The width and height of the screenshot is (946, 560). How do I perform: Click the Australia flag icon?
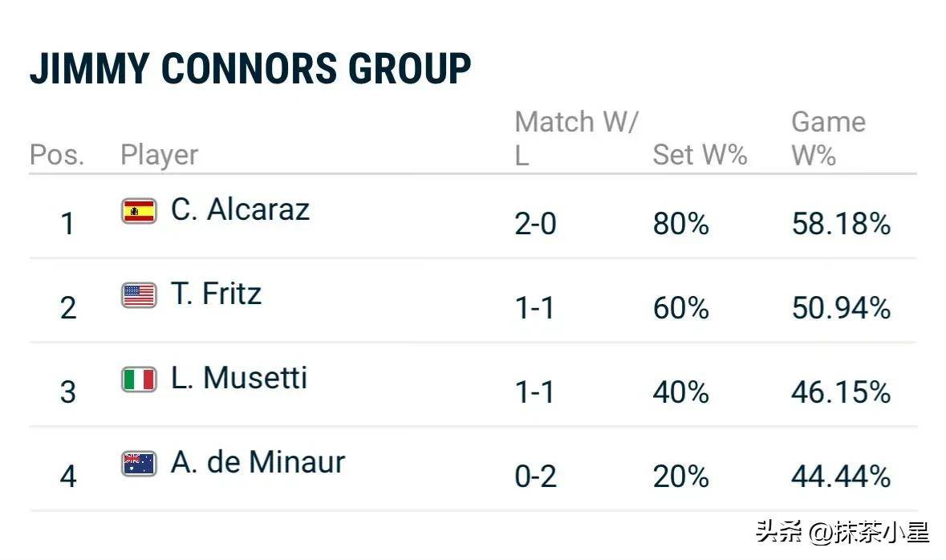click(139, 464)
